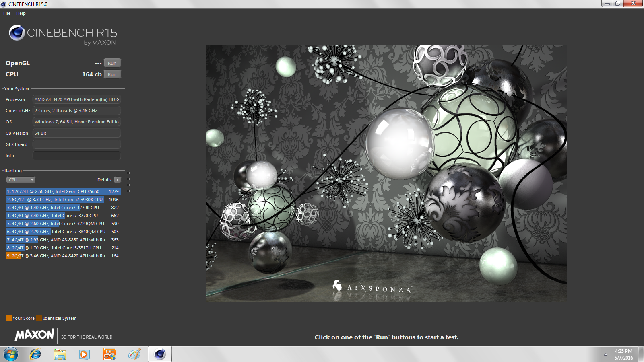Select ranking entry AMD A4-3420 APU
This screenshot has width=644, height=362.
[63, 256]
